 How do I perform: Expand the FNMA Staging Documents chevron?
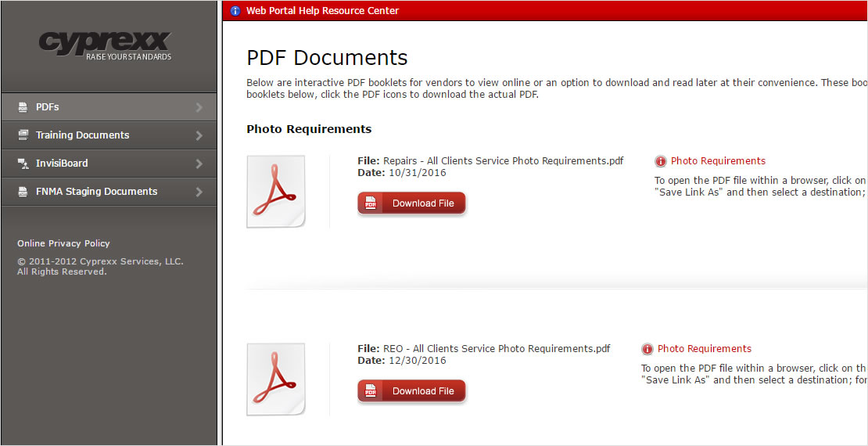(x=199, y=192)
